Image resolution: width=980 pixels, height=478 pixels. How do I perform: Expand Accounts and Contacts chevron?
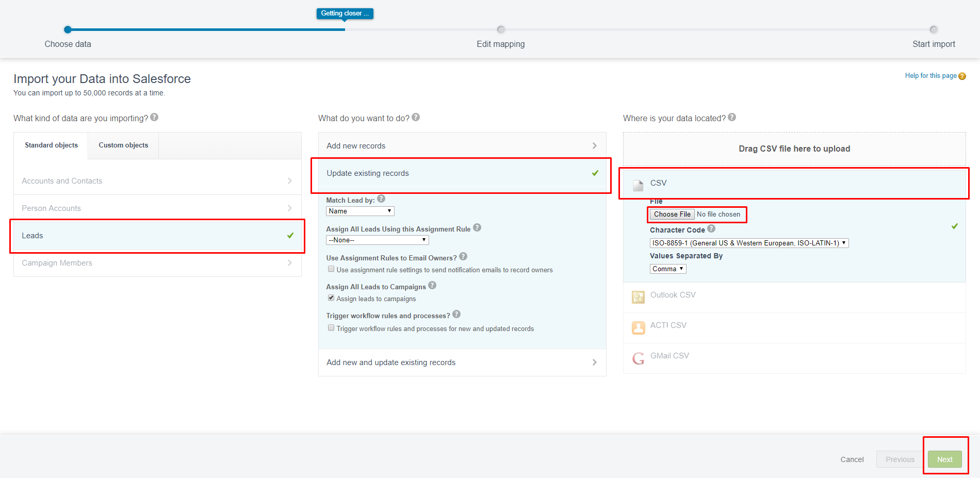pos(290,181)
